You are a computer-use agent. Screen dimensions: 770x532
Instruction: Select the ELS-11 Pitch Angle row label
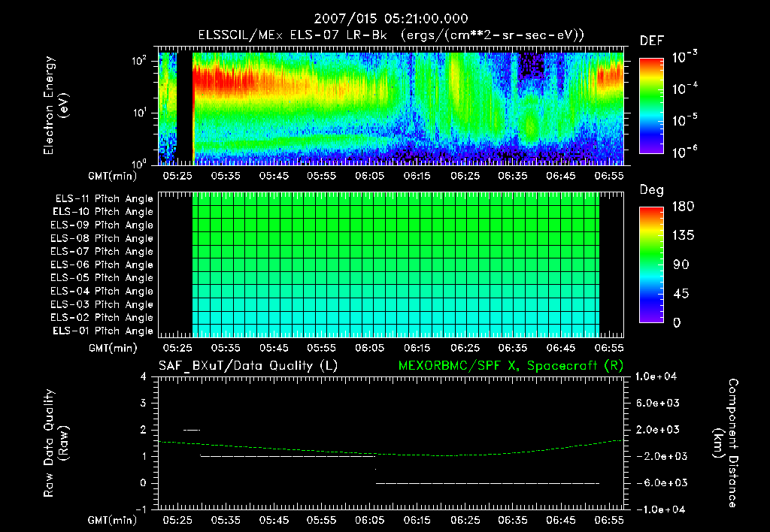(x=104, y=199)
